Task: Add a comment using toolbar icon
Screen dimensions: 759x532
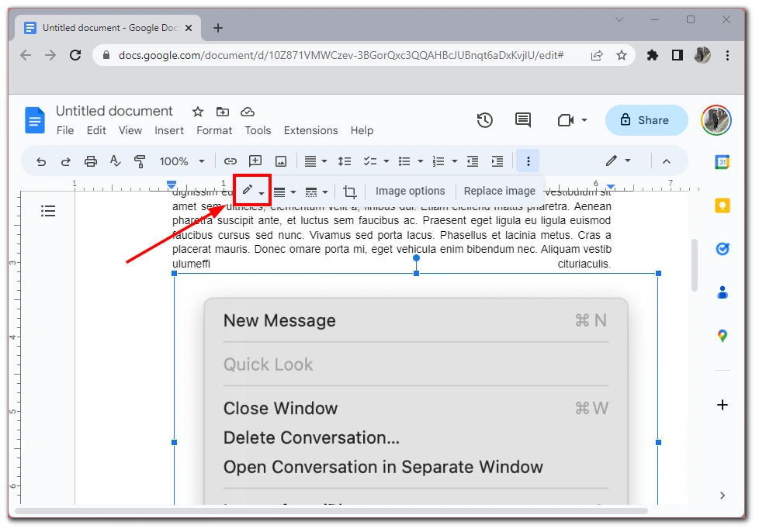Action: 255,161
